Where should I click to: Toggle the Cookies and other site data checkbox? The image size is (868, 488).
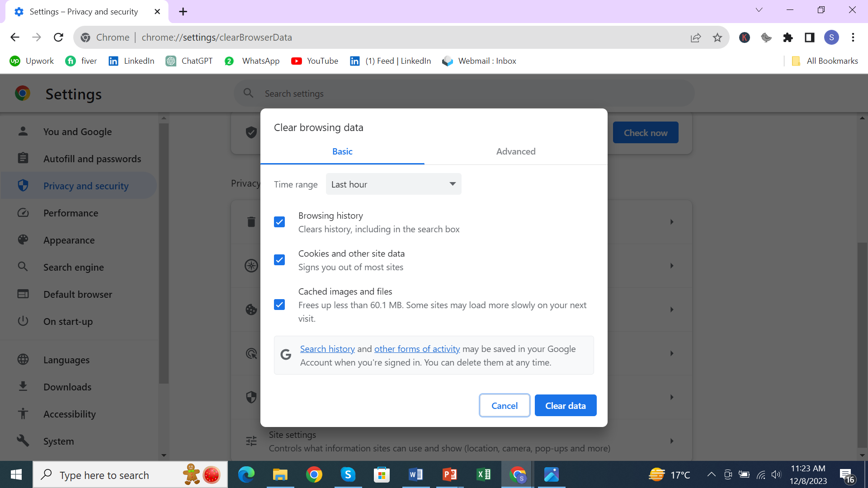pos(279,260)
